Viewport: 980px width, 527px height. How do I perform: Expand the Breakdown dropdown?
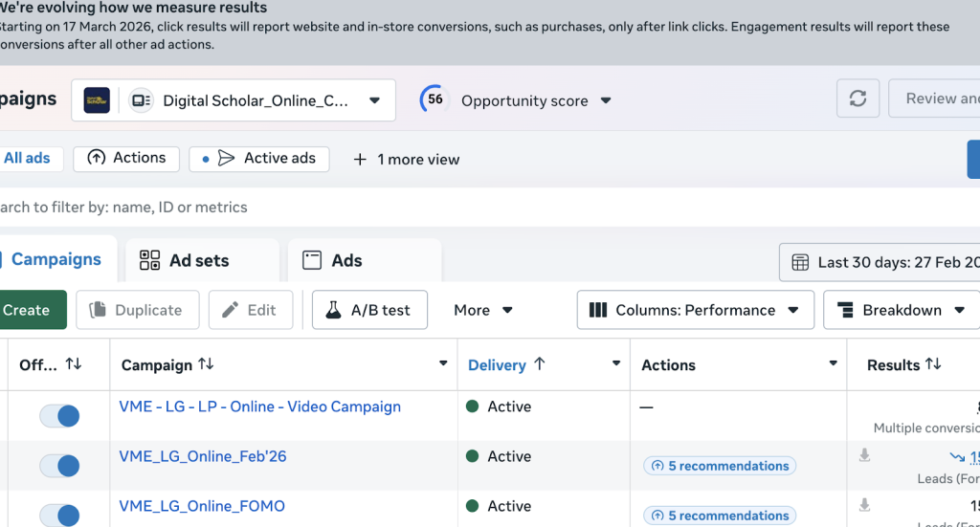pos(901,310)
